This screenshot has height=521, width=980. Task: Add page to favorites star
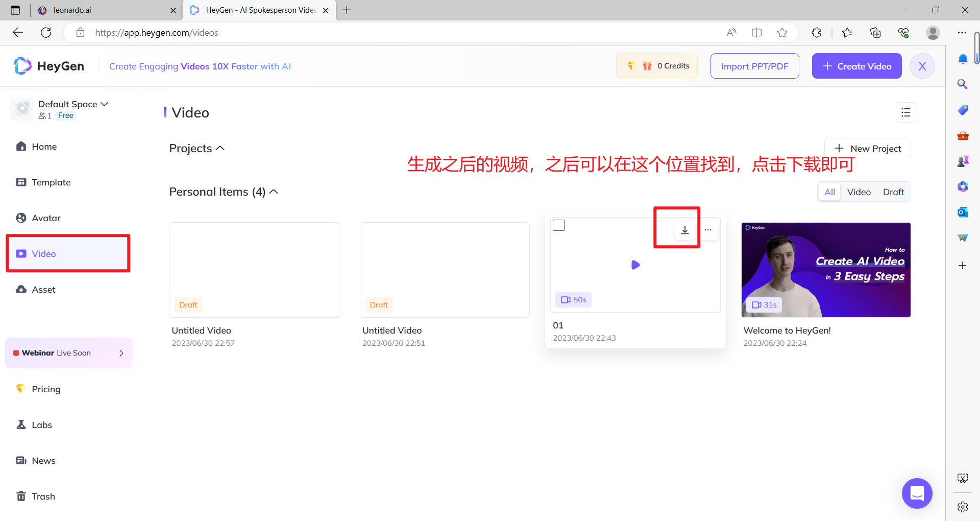(782, 33)
